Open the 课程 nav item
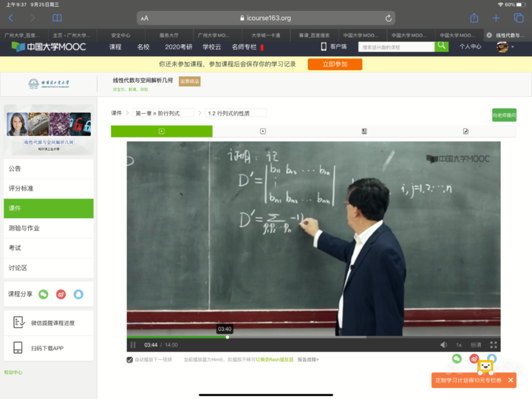This screenshot has width=532, height=399. (x=115, y=47)
